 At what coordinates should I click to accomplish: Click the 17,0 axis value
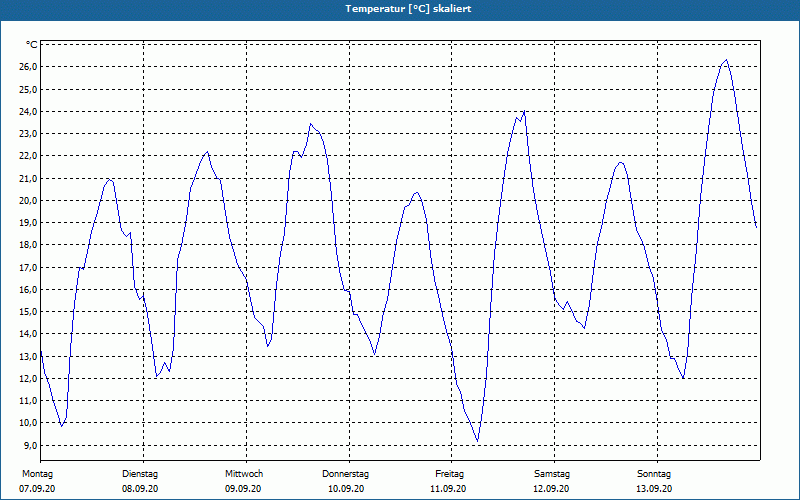29,267
